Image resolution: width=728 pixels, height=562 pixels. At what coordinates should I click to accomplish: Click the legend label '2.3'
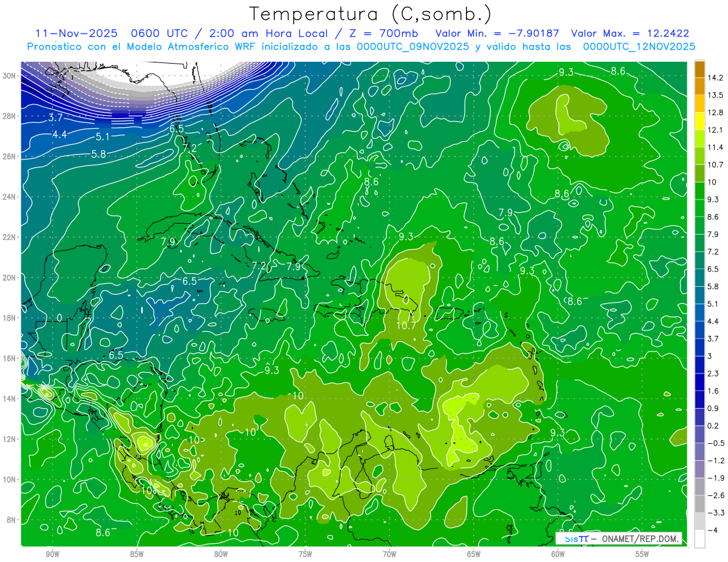[713, 373]
